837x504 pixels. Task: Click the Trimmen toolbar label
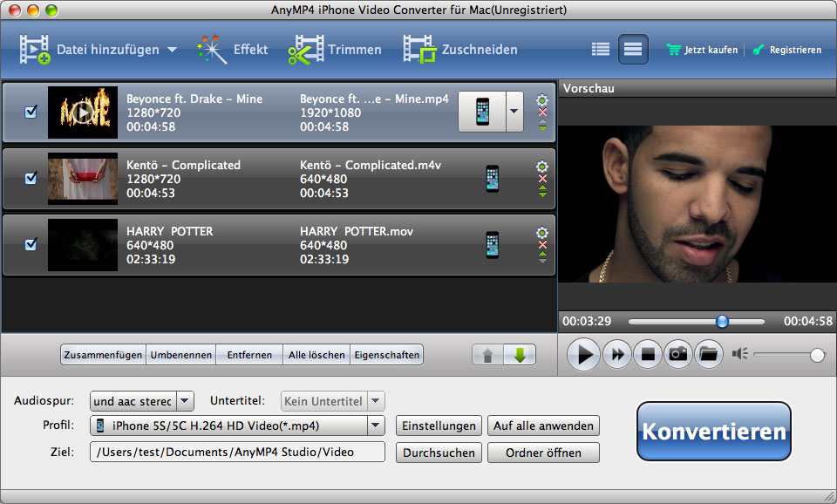point(355,50)
